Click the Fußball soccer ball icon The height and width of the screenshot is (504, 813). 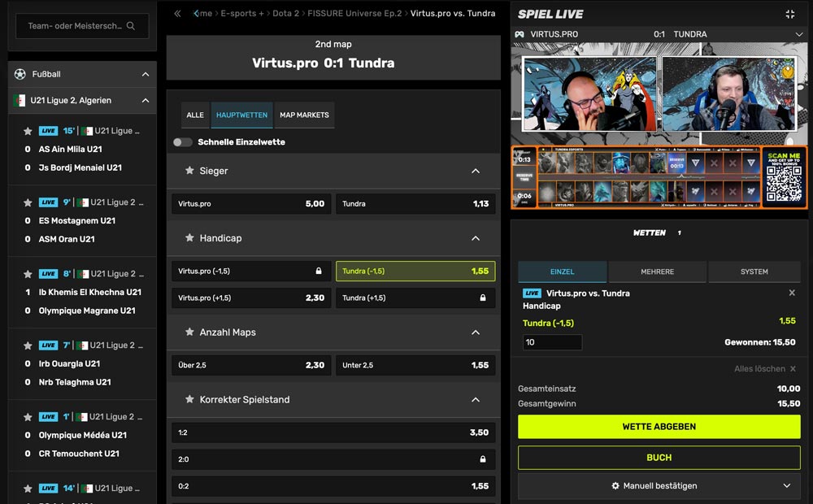click(x=20, y=74)
